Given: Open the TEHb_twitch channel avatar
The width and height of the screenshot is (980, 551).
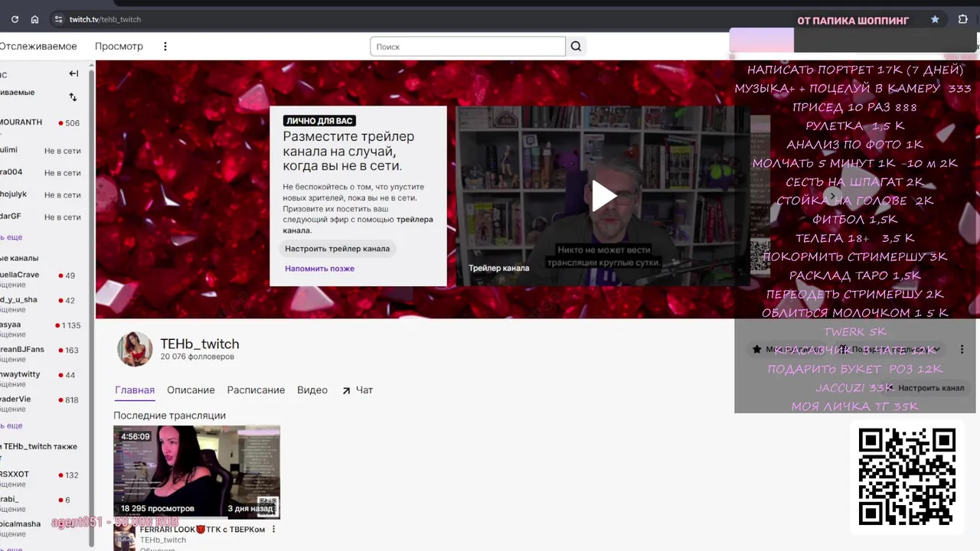Looking at the screenshot, I should pos(135,349).
